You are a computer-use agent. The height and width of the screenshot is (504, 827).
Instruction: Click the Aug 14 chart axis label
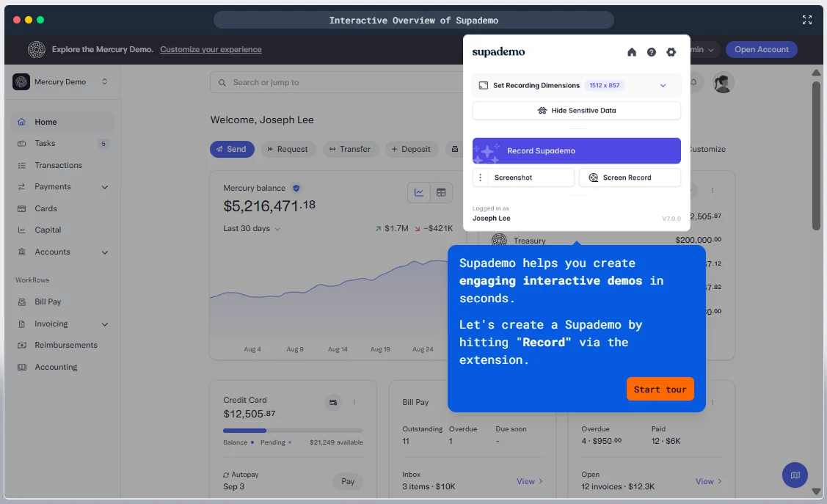pyautogui.click(x=338, y=349)
